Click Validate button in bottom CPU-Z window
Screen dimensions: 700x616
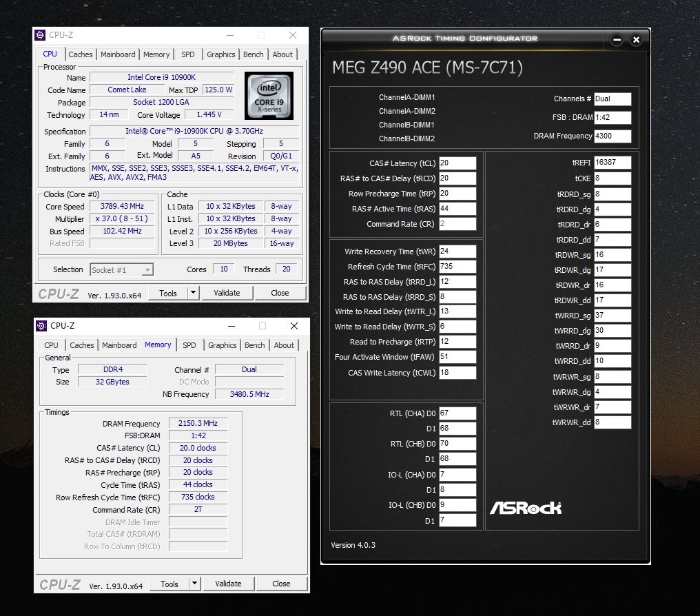point(228,584)
